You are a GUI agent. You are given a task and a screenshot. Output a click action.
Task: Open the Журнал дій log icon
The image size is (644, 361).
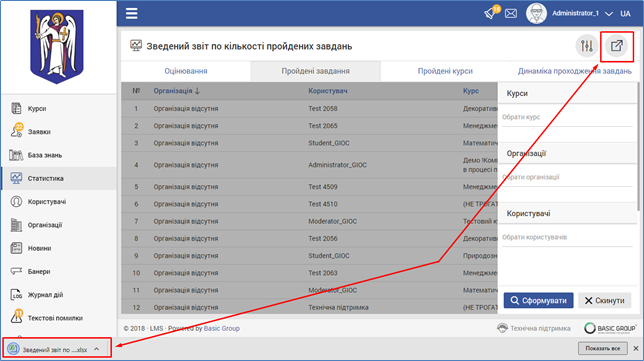(16, 294)
